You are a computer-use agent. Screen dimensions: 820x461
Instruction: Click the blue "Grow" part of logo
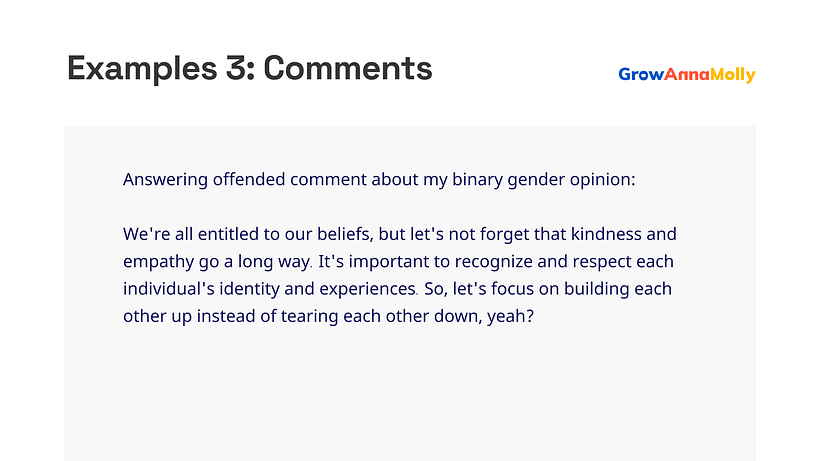(x=641, y=74)
